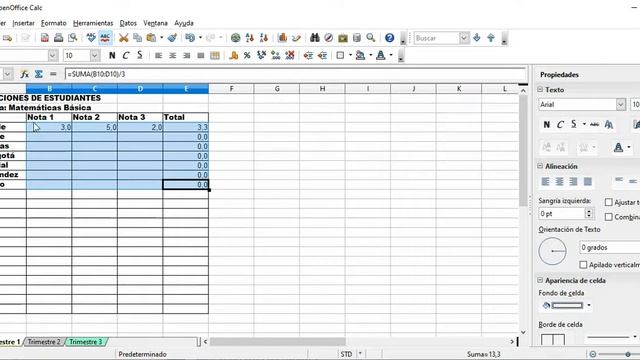The height and width of the screenshot is (360, 640).
Task: Select column header F
Action: (x=231, y=89)
